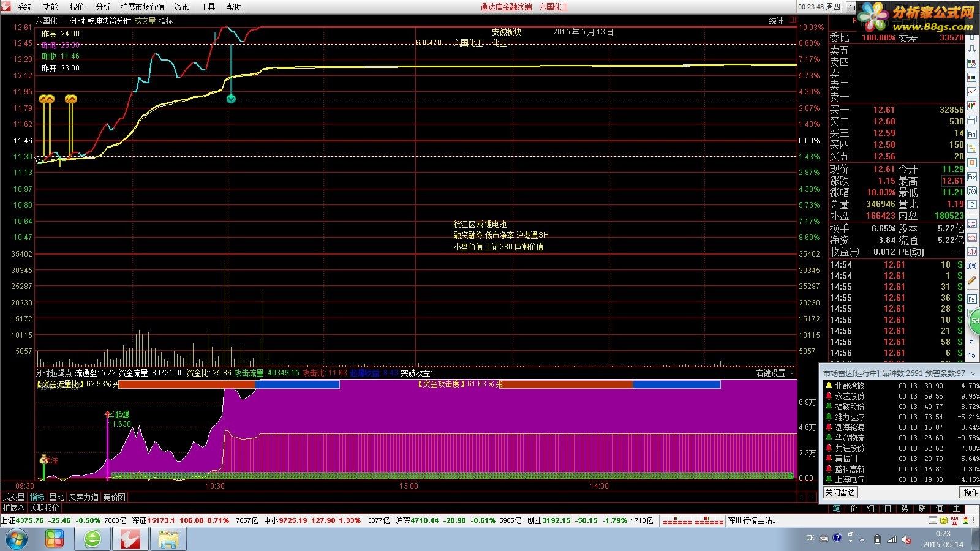Open the File Explorer taskbar icon
The width and height of the screenshot is (980, 551).
[x=168, y=539]
